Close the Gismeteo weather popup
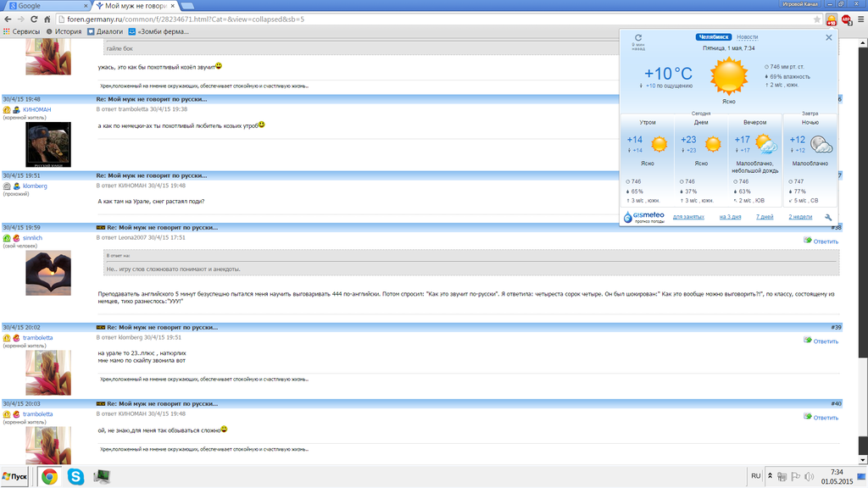Viewport: 868px width, 488px height. [829, 37]
